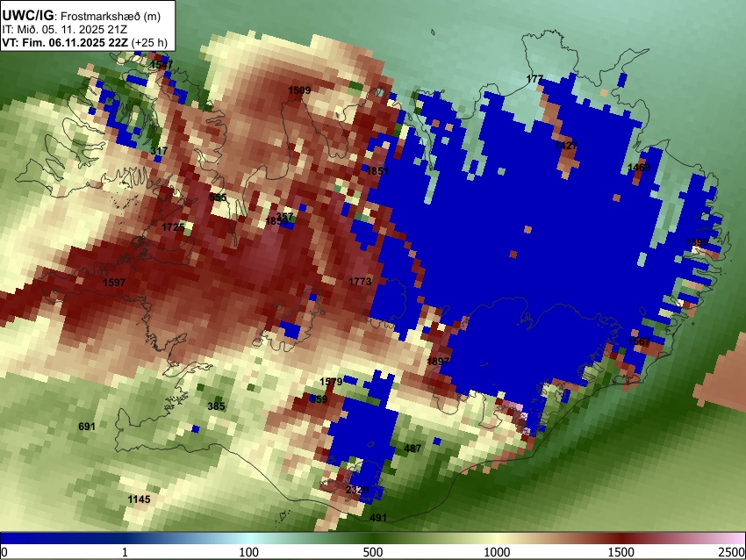This screenshot has width=746, height=560.
Task: Click the legend tick label 100
Action: 249,552
